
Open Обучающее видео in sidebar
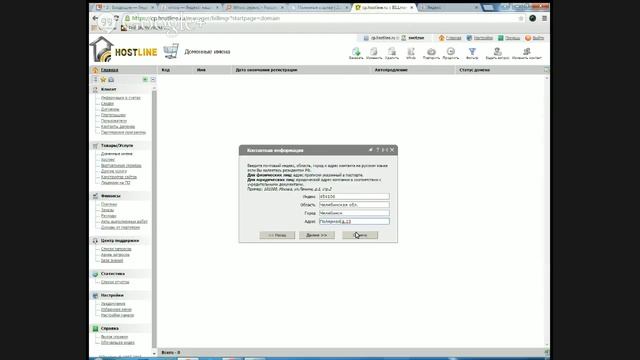118,342
